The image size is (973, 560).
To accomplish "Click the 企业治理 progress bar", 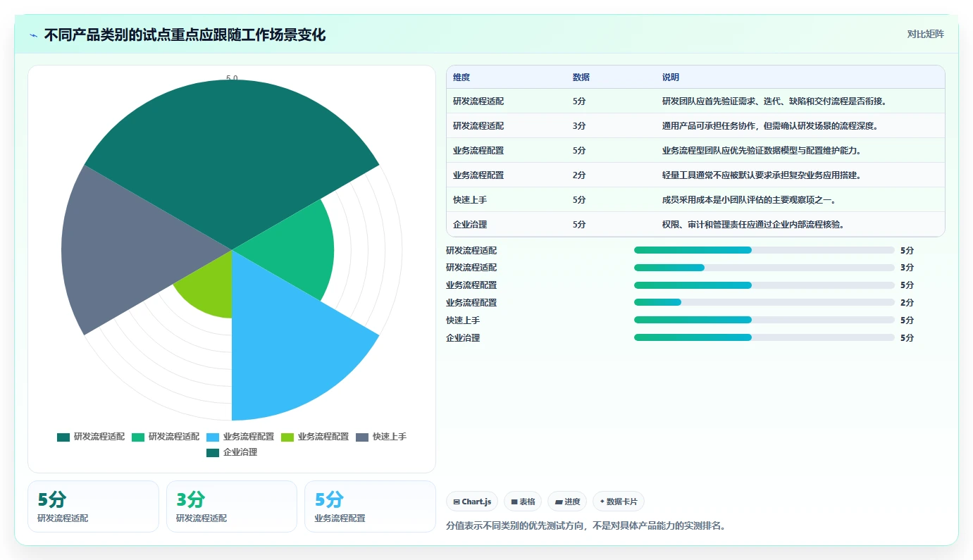I will point(764,337).
